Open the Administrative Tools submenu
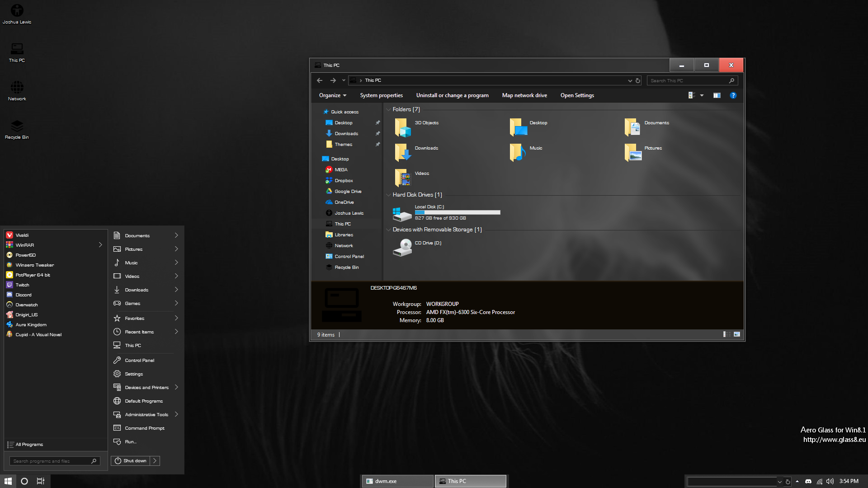The height and width of the screenshot is (488, 868). (176, 414)
